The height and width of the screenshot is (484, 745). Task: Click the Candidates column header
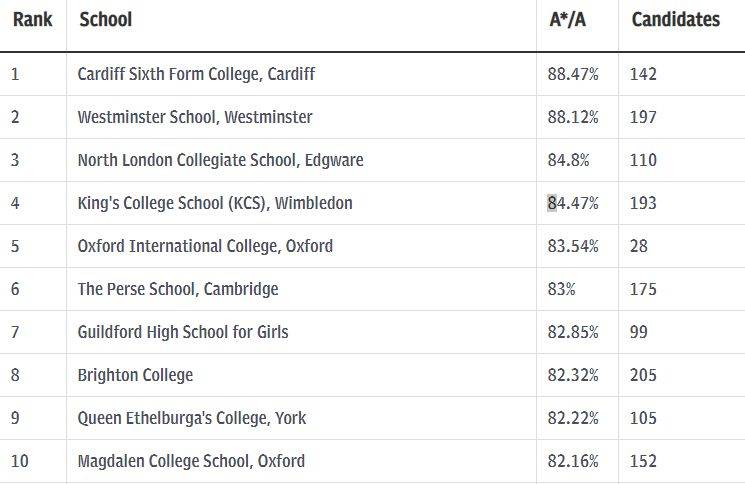click(676, 19)
